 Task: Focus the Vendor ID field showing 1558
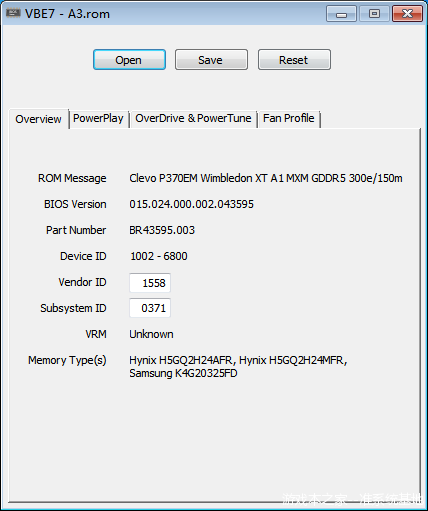click(x=150, y=283)
